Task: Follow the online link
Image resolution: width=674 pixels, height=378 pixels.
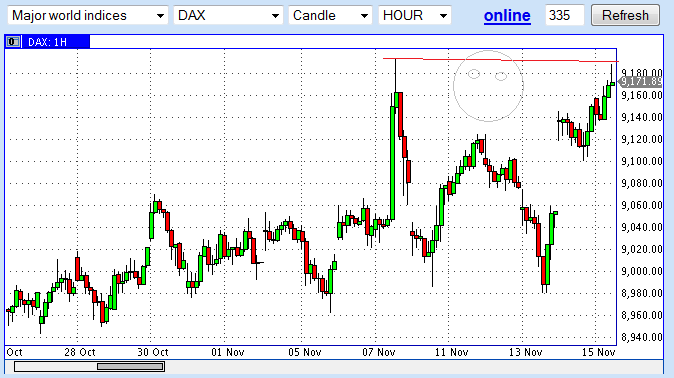Action: (x=507, y=15)
